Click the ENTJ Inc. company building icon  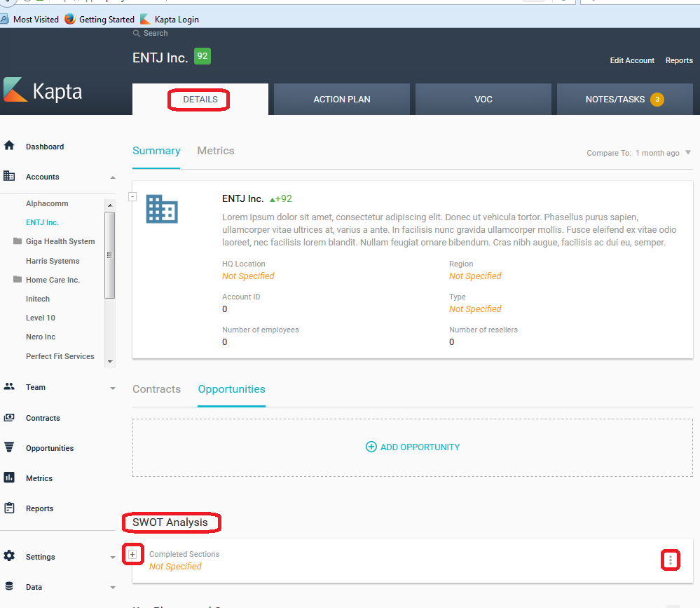tap(162, 209)
